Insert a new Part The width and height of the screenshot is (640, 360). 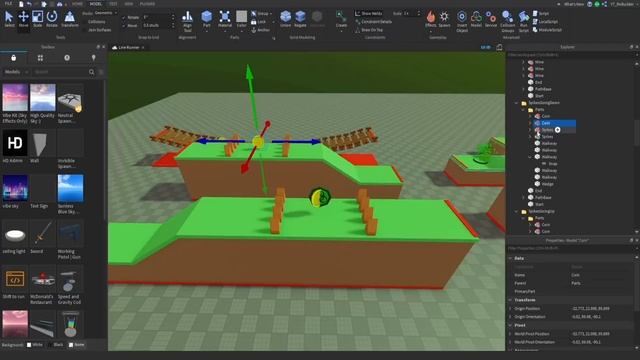pyautogui.click(x=207, y=20)
